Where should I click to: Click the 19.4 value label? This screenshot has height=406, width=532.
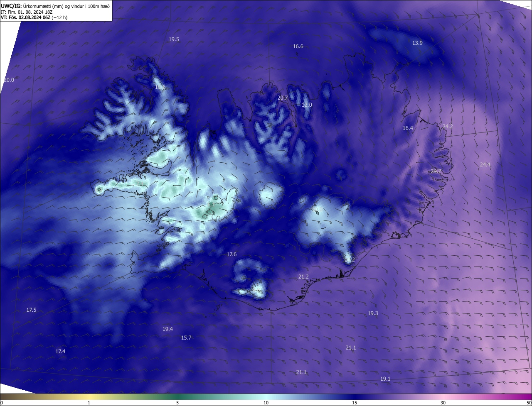[167, 329]
